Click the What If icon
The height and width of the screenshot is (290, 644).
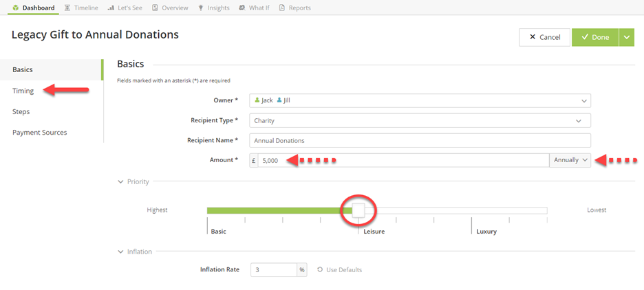242,8
